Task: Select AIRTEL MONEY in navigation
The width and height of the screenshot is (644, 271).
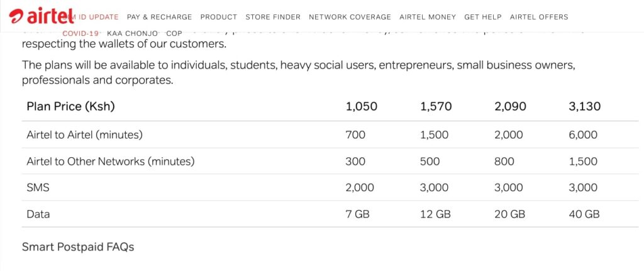Action: coord(428,17)
